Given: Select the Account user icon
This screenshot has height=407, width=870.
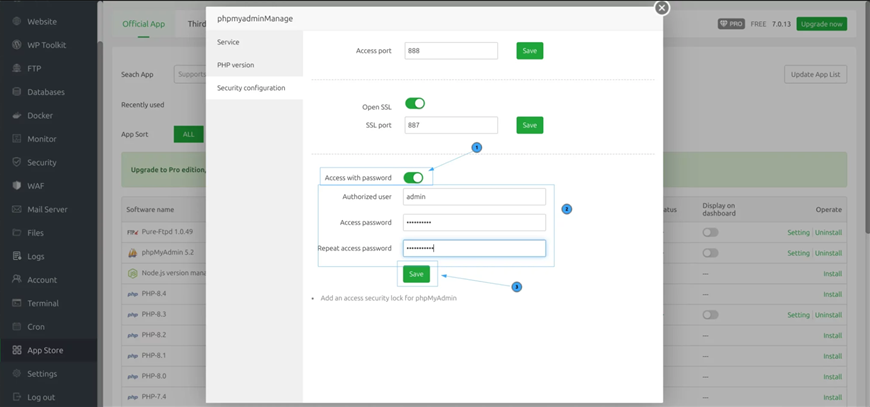Looking at the screenshot, I should coord(17,279).
